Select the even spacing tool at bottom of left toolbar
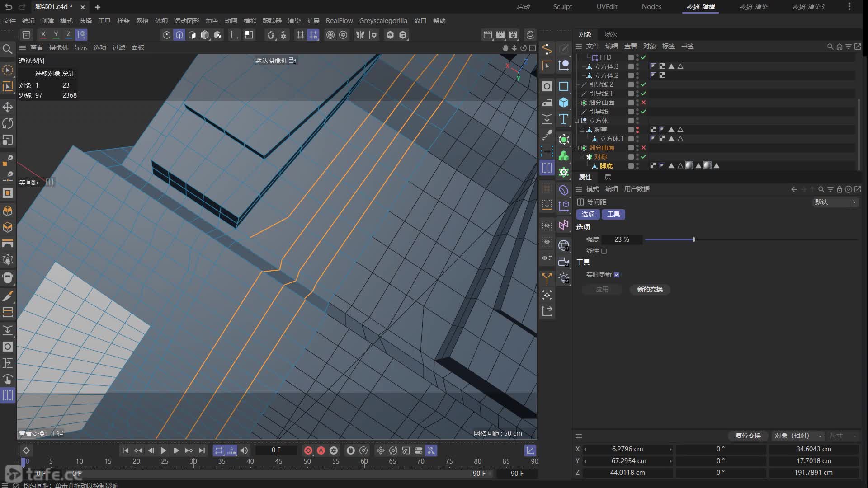868x488 pixels. click(8, 395)
